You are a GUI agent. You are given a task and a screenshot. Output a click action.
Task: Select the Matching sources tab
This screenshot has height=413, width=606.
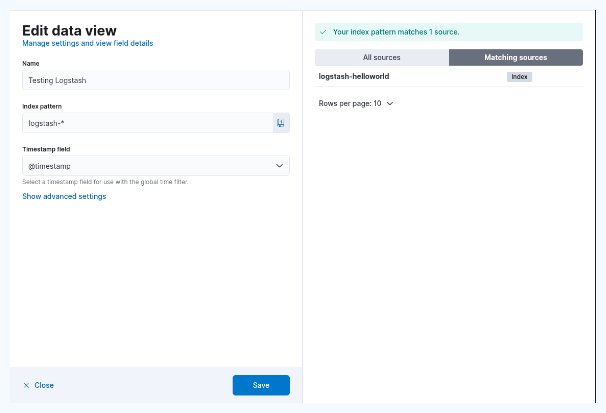click(x=516, y=57)
